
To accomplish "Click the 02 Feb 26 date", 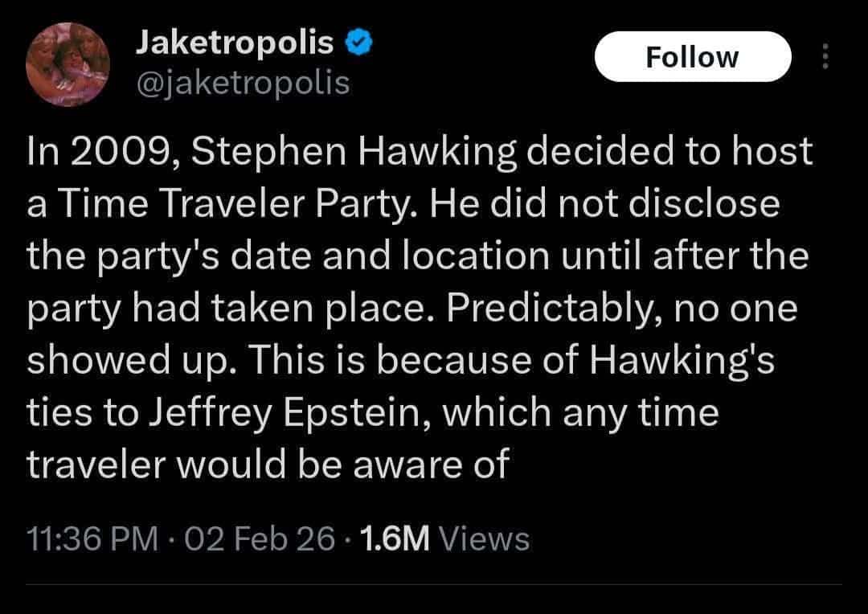I will pyautogui.click(x=259, y=538).
